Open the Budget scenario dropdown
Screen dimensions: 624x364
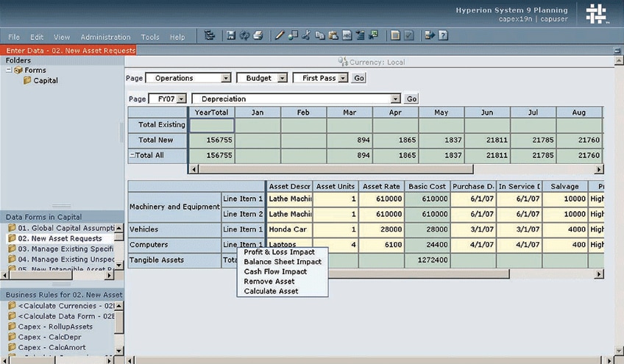[282, 78]
